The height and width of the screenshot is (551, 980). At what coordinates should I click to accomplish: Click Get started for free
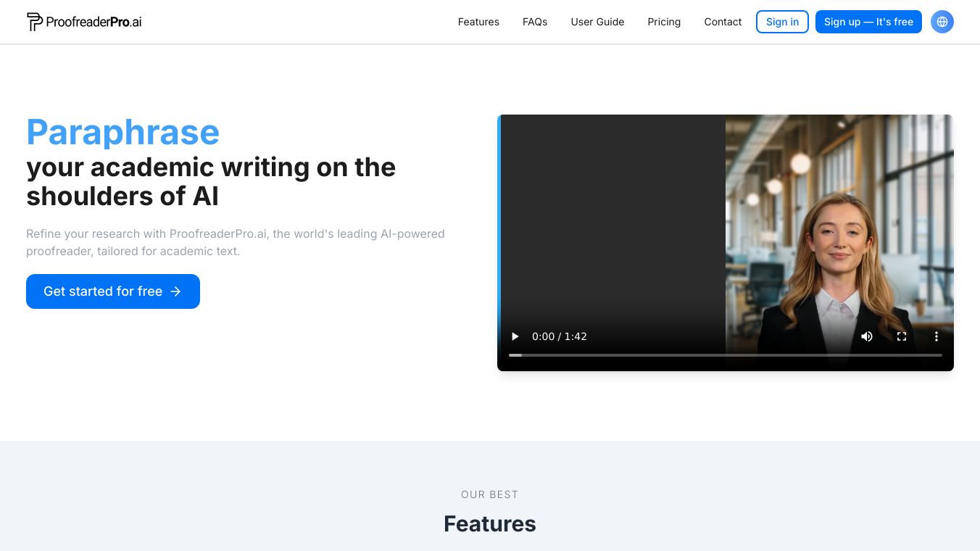click(113, 291)
